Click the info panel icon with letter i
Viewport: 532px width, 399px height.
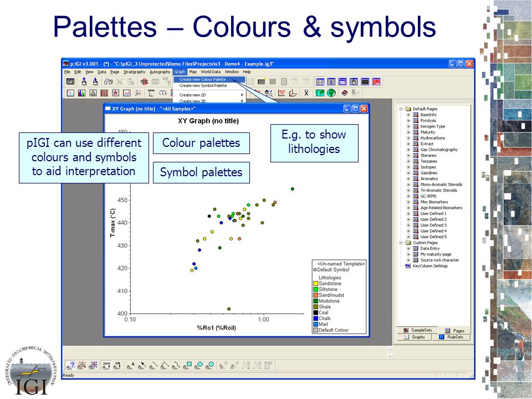pos(331,82)
